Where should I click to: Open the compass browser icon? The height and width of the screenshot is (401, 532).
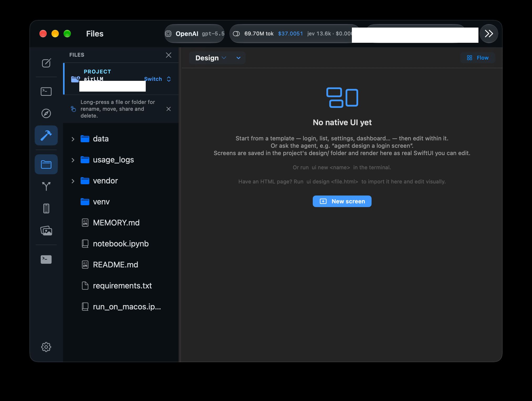[46, 113]
